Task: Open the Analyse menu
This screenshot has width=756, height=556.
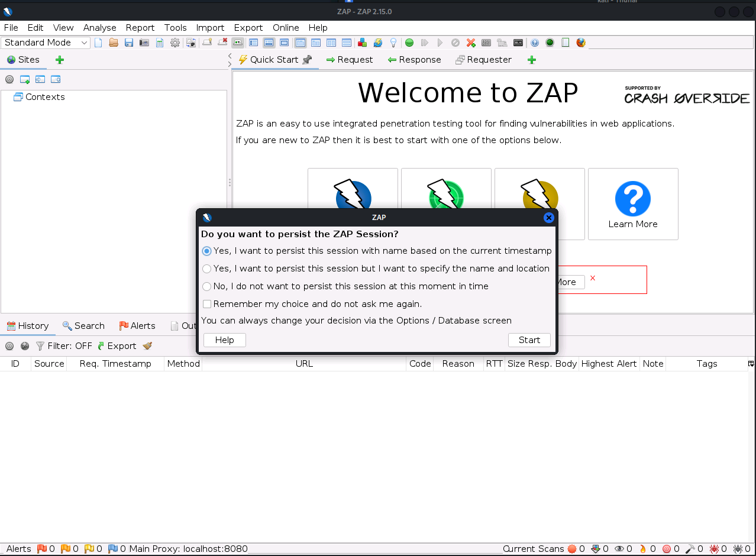Action: 99,28
